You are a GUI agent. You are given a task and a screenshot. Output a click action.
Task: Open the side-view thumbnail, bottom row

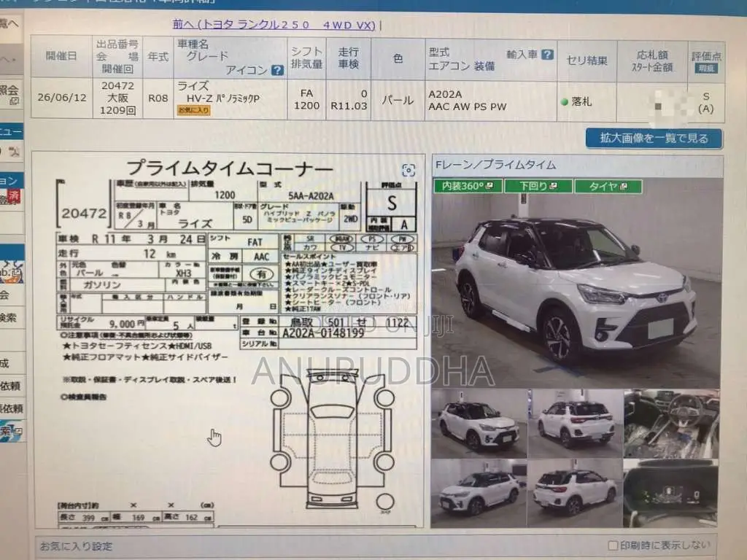[x=479, y=493]
